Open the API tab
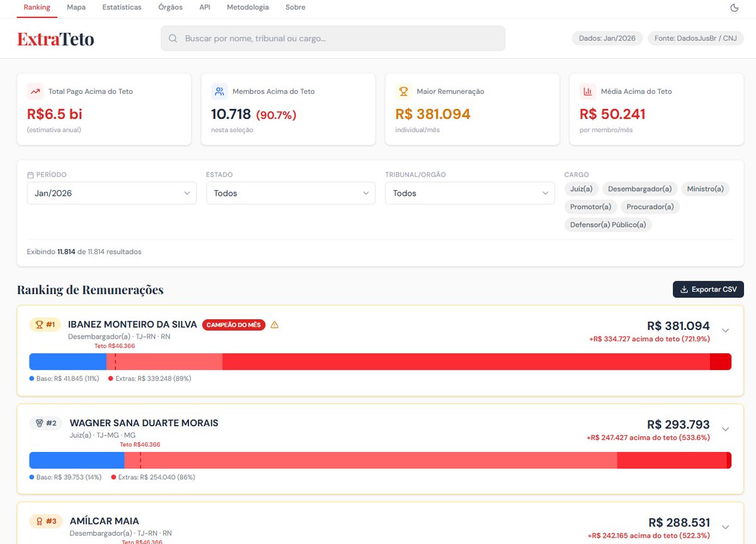Screen dimensions: 756x544 tap(205, 8)
